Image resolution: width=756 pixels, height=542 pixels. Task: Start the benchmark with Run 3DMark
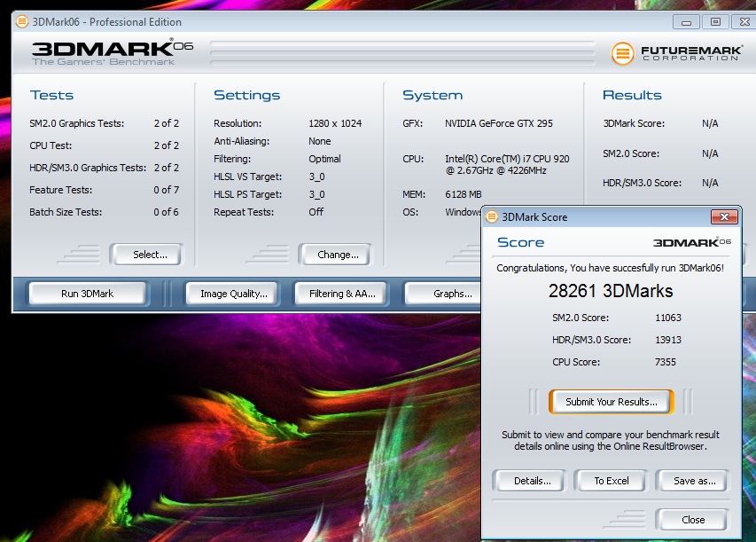pos(87,294)
